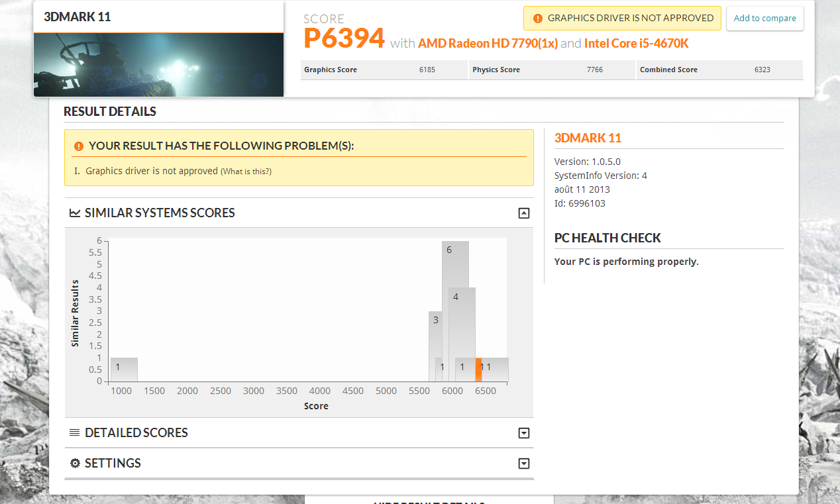Image resolution: width=840 pixels, height=504 pixels.
Task: Click the Graphics Score value 6185
Action: coord(427,70)
